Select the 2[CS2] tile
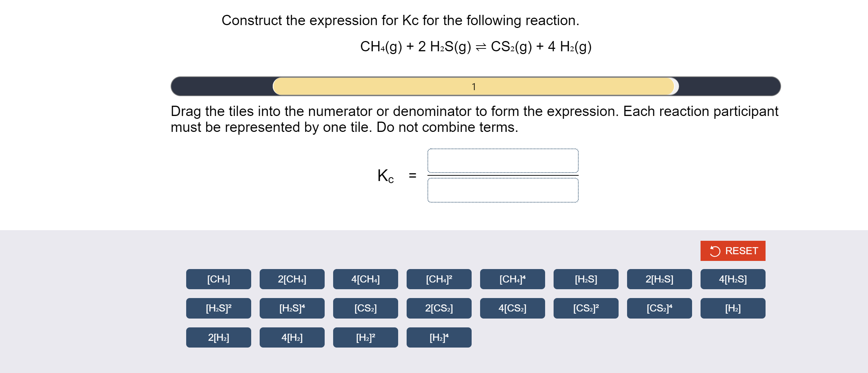The image size is (868, 373). [439, 308]
